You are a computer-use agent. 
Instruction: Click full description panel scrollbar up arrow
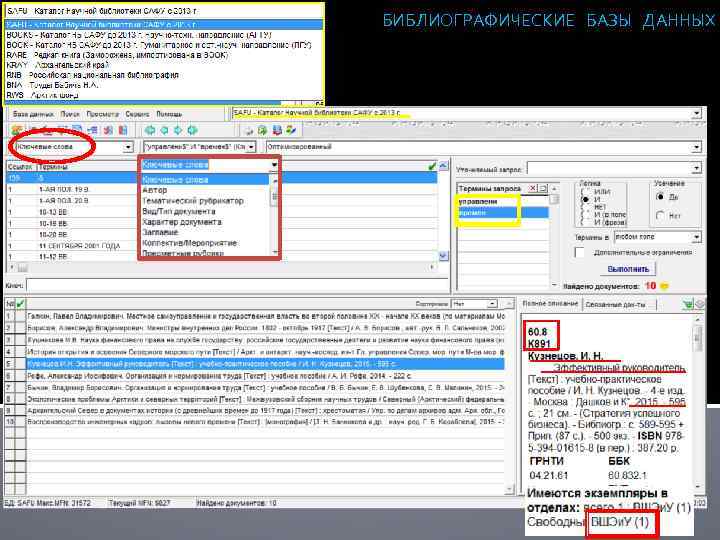pyautogui.click(x=698, y=319)
